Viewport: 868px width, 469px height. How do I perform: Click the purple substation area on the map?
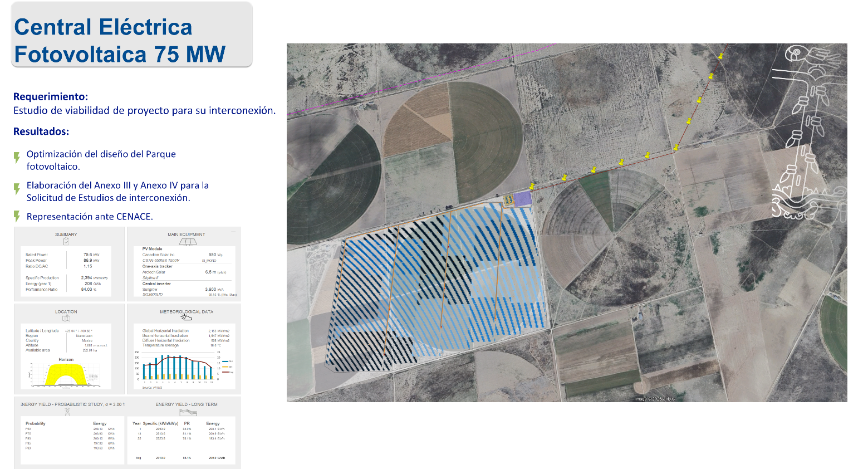pos(522,199)
